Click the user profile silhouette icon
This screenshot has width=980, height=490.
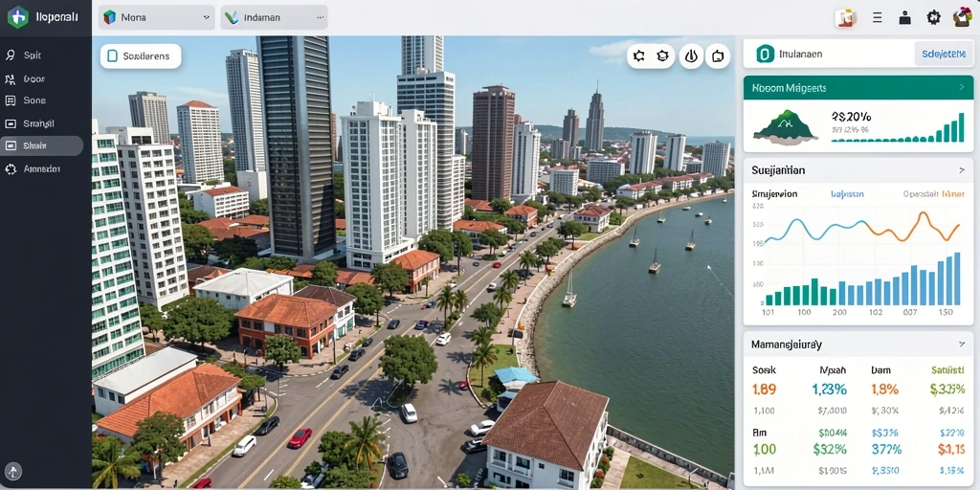(x=905, y=18)
